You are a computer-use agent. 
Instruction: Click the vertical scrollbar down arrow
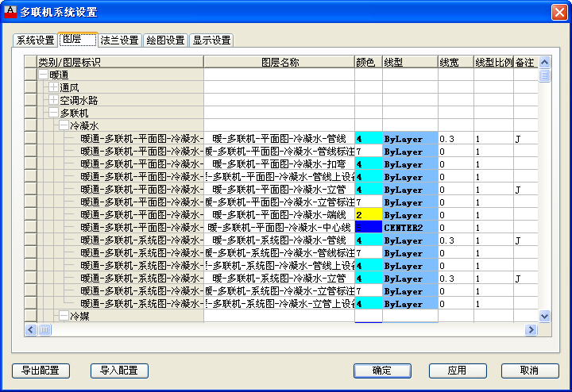tap(545, 316)
